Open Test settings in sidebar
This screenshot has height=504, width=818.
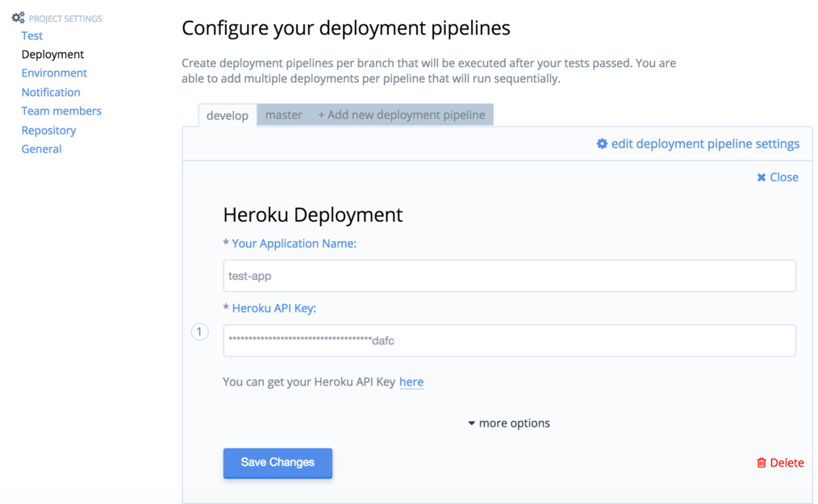click(32, 35)
